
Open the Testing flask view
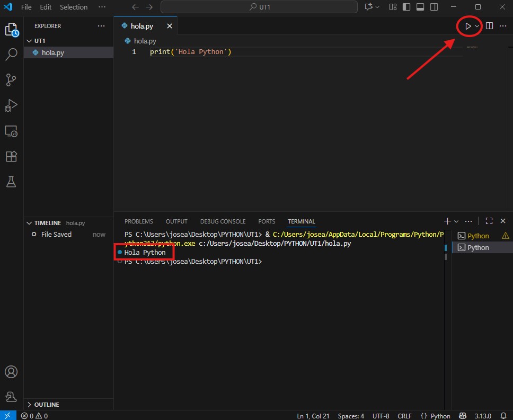click(x=12, y=182)
